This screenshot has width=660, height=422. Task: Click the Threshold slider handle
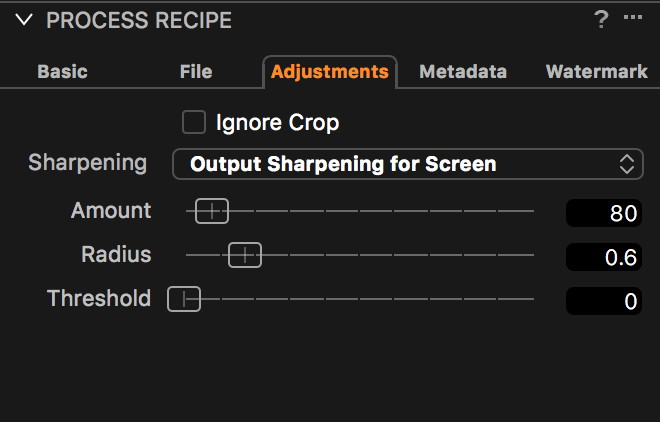coord(184,298)
